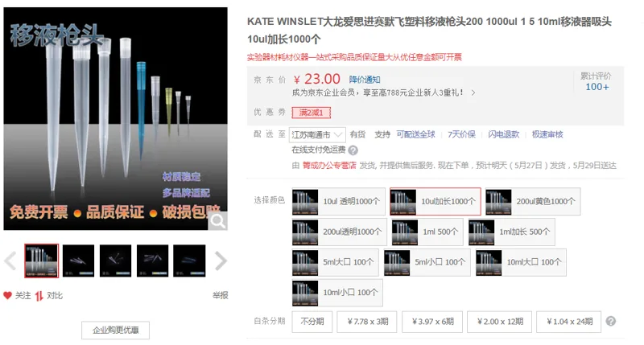Image resolution: width=644 pixels, height=345 pixels.
Task: Choose option 1ml加长 500个
Action: point(511,232)
